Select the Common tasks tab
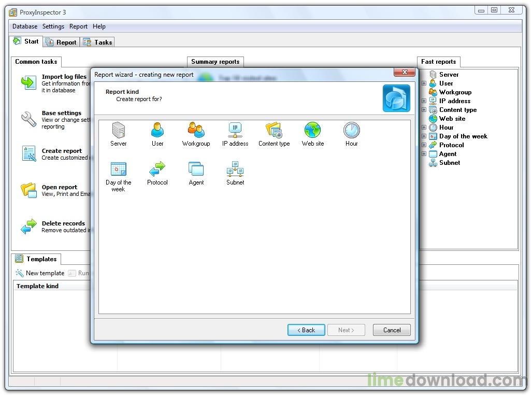 click(x=36, y=62)
